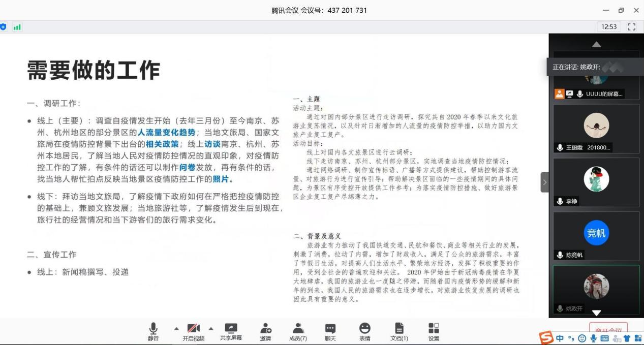
Task: Toggle fullscreen mode next to timer
Action: [632, 27]
